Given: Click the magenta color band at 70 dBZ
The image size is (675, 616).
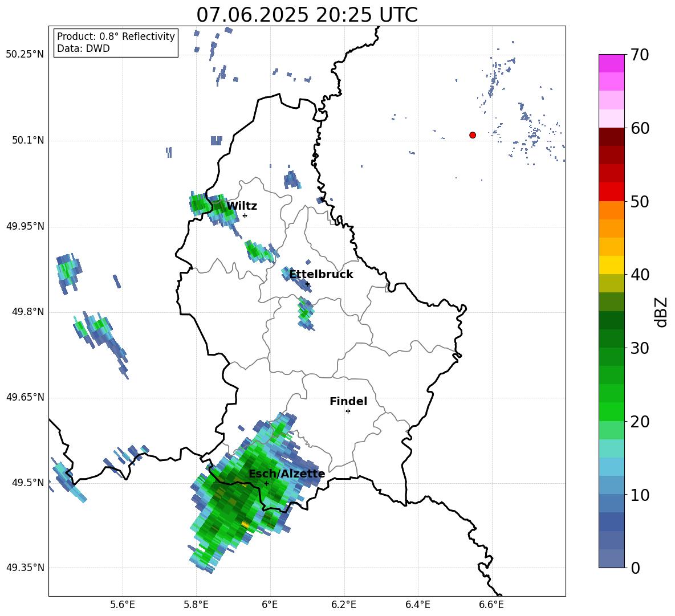Looking at the screenshot, I should coord(612,63).
